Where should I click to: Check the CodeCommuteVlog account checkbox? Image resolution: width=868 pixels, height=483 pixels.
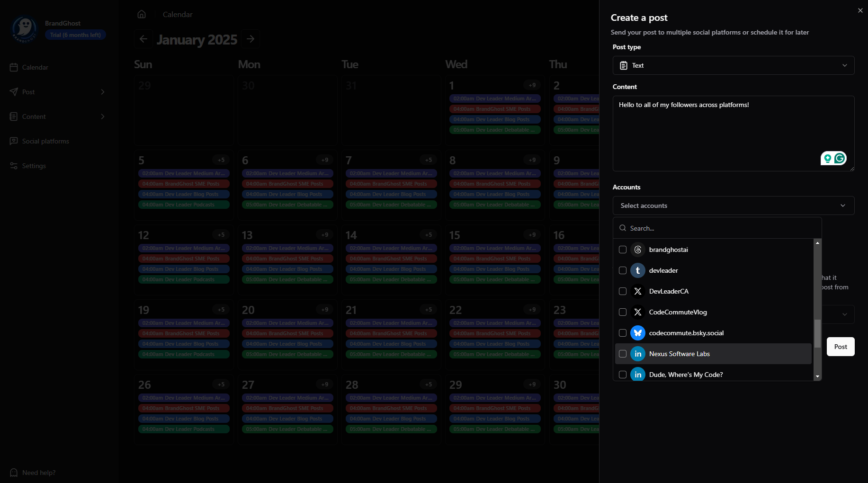[623, 312]
